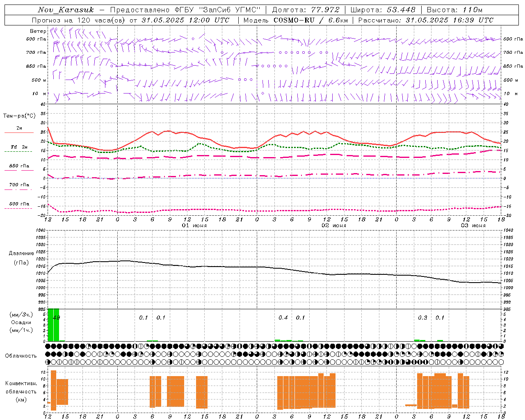The image size is (525, 420).
Task: Click the '01 июня' date label
Action: point(194,226)
